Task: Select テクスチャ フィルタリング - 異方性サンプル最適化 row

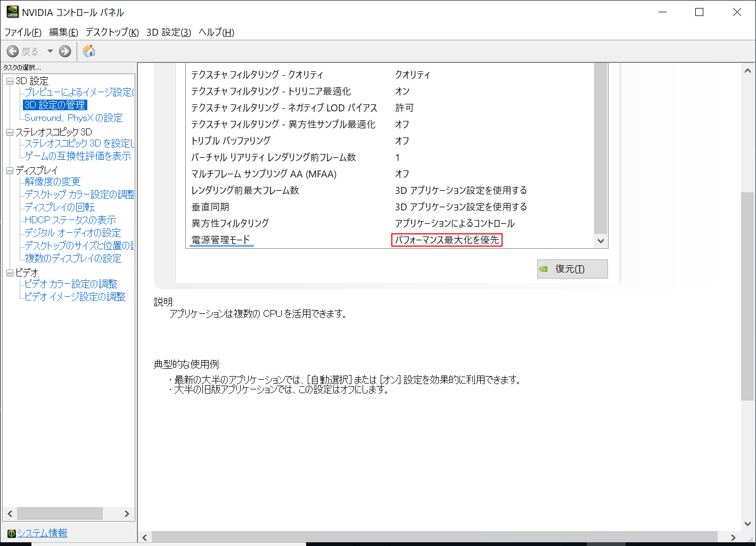Action: [x=389, y=124]
